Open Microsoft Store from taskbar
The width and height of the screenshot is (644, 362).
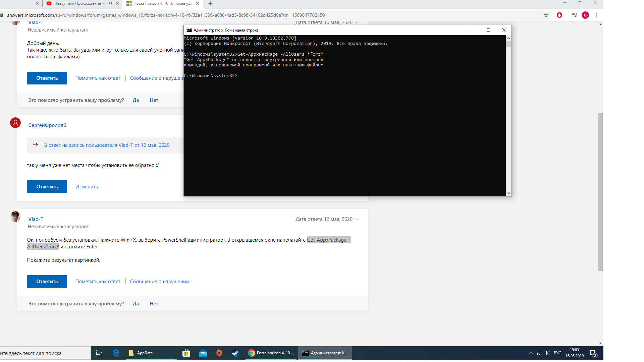point(186,353)
